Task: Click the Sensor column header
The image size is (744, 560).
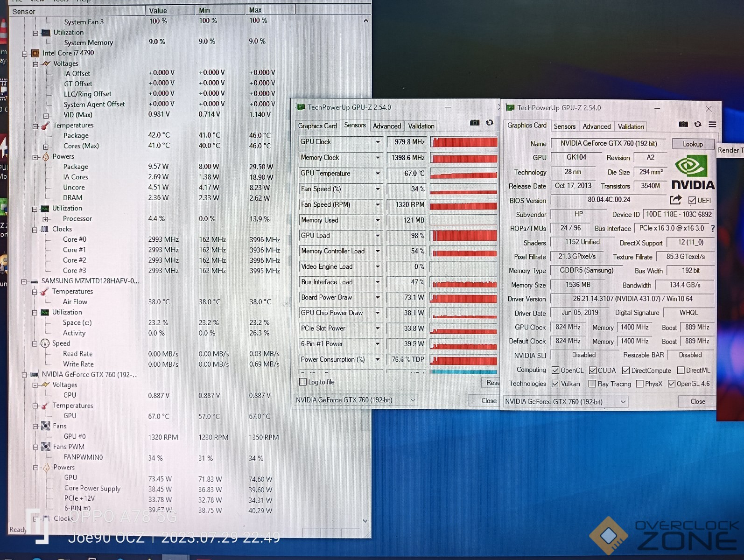Action: click(x=77, y=11)
